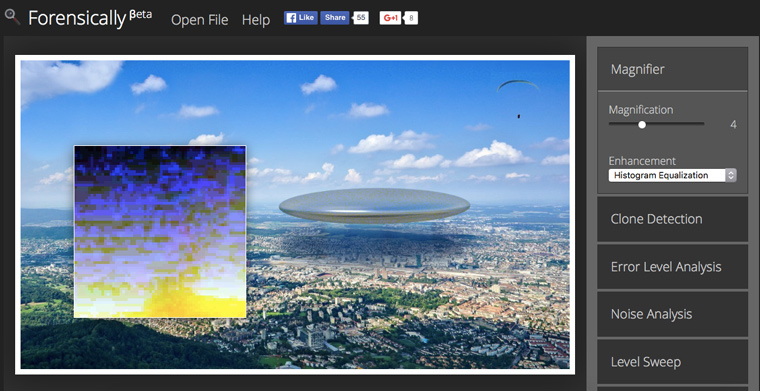The width and height of the screenshot is (760, 391).
Task: Open the Clone Detection tool
Action: [672, 219]
